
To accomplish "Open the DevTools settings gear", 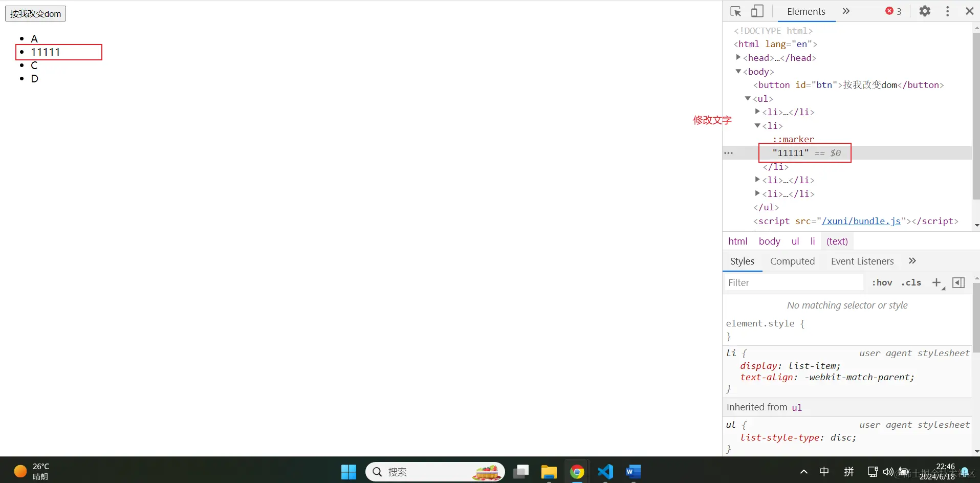I will tap(925, 11).
